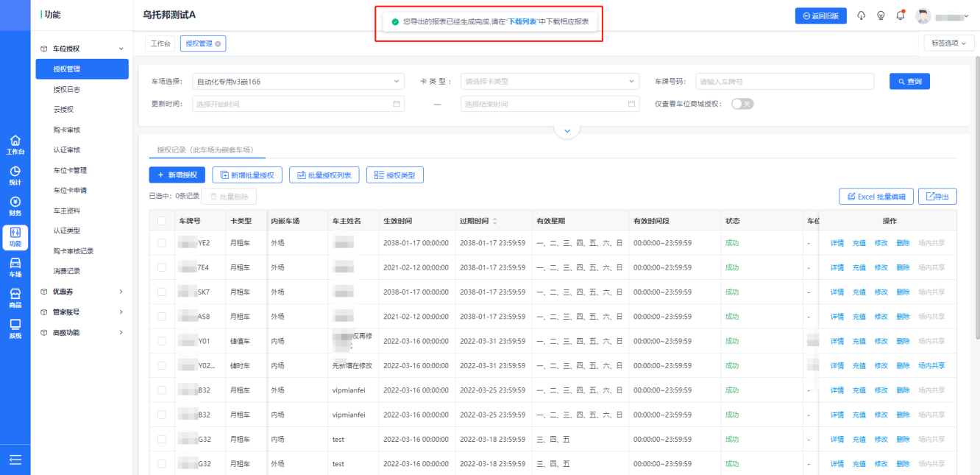Open the 卡类型 dropdown
The width and height of the screenshot is (980, 475).
[550, 81]
